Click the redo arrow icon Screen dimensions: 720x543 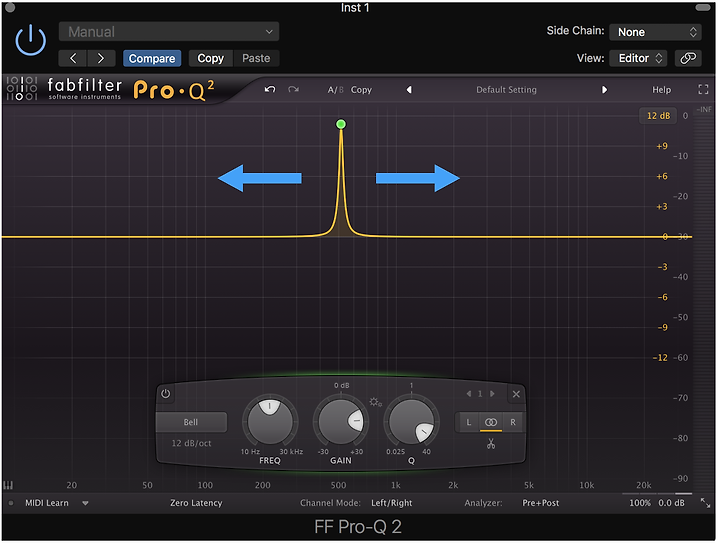click(293, 90)
